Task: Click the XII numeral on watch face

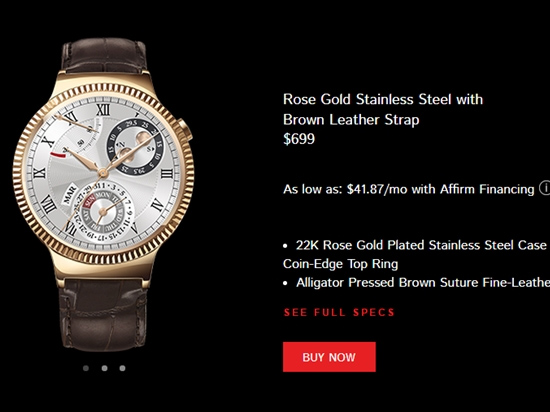Action: [103, 109]
